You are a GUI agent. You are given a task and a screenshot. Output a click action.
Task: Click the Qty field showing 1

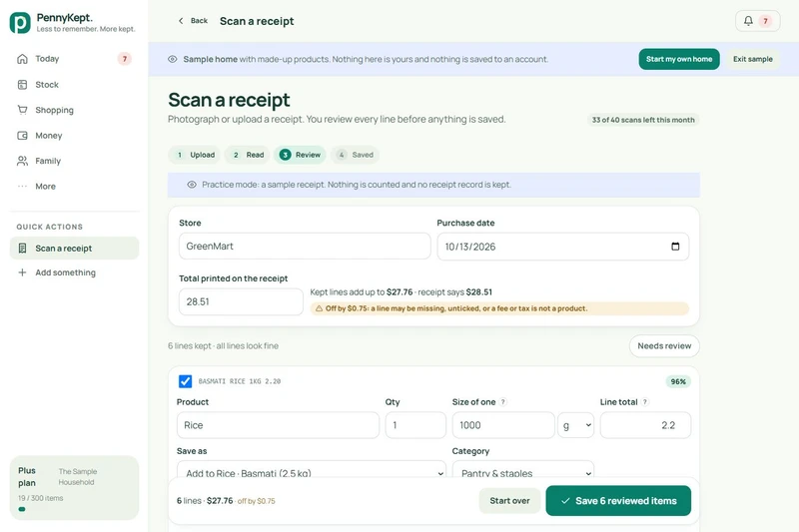pos(415,425)
